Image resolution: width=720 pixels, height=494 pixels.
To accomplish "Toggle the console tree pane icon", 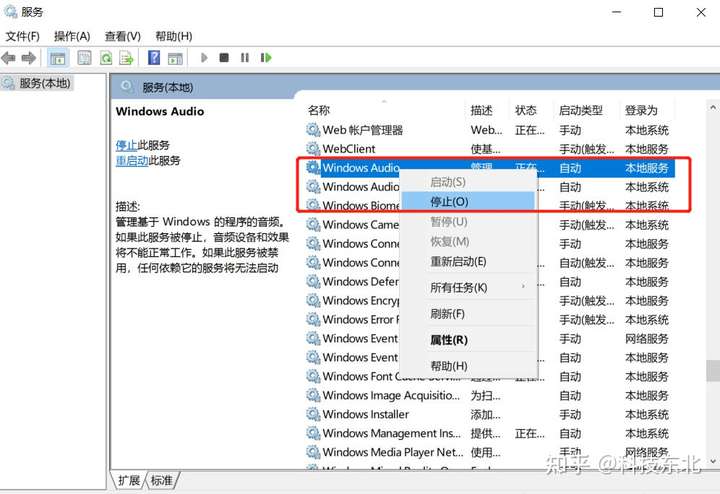I will [57, 58].
